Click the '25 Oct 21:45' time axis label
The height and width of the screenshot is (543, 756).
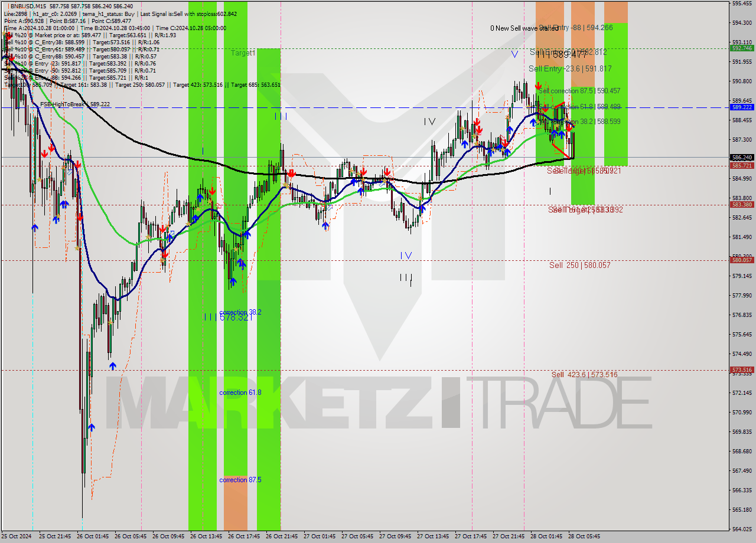point(55,537)
